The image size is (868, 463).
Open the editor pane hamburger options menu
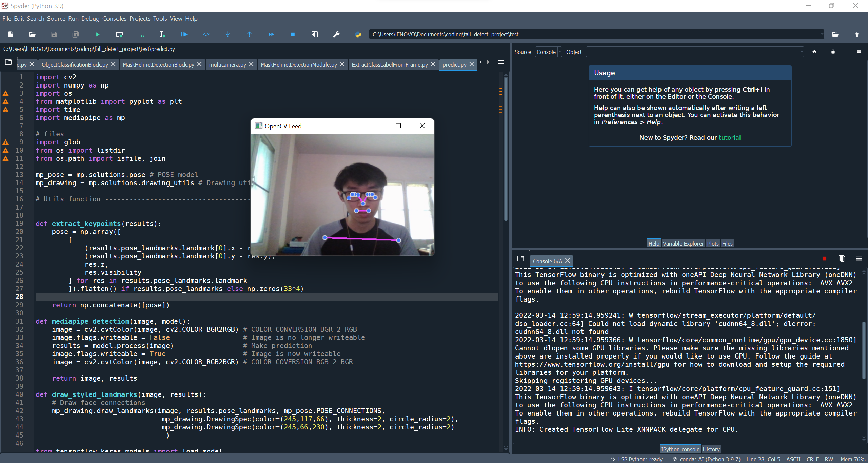pos(501,62)
